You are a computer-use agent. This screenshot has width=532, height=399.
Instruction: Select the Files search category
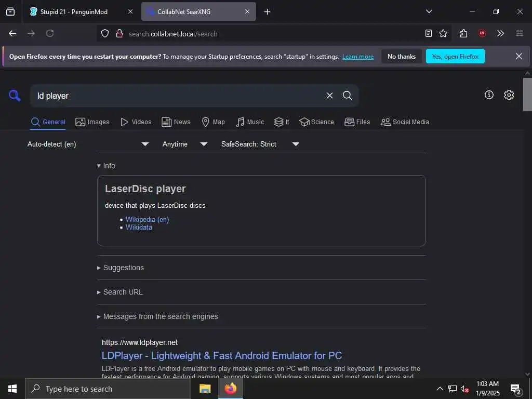click(x=357, y=122)
